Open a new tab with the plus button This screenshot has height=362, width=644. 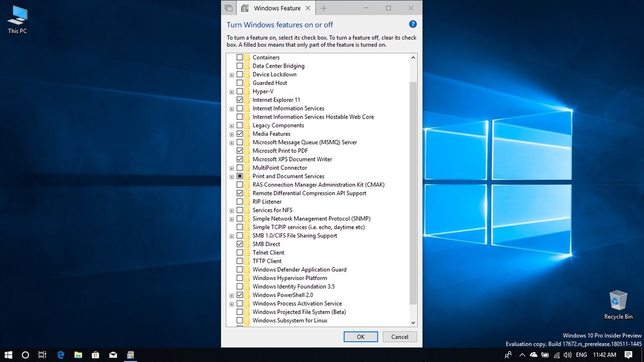pos(323,8)
